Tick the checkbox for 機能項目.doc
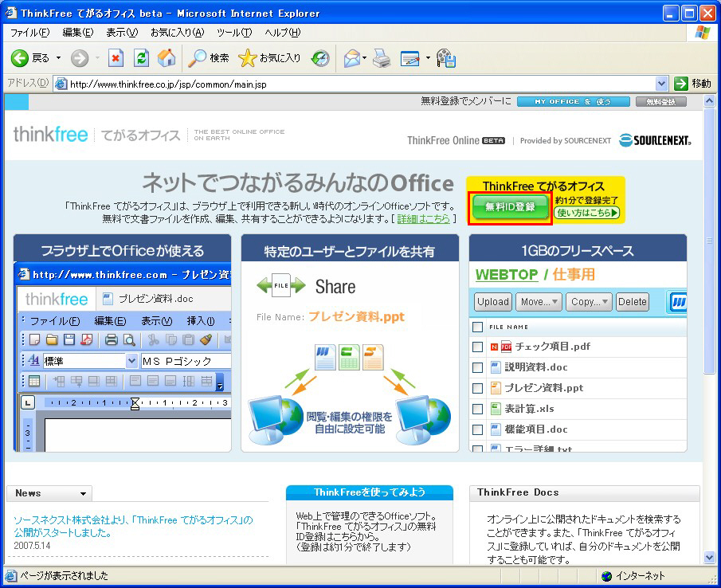The height and width of the screenshot is (588, 721). pyautogui.click(x=478, y=429)
